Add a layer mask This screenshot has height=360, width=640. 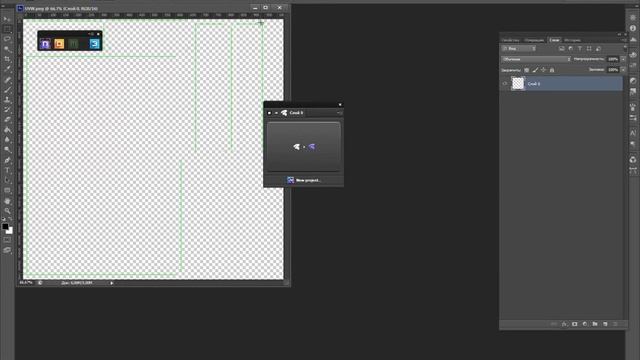coord(575,324)
